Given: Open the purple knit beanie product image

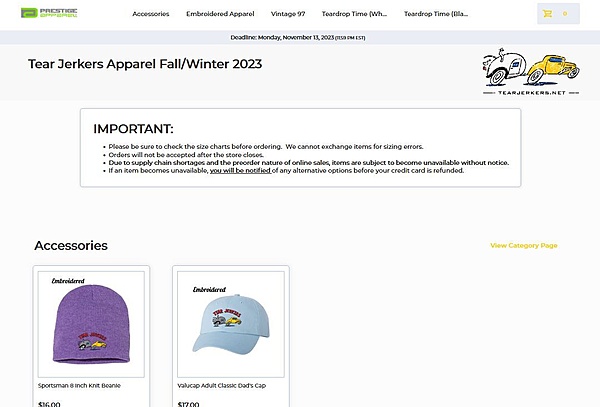Looking at the screenshot, I should coord(91,324).
